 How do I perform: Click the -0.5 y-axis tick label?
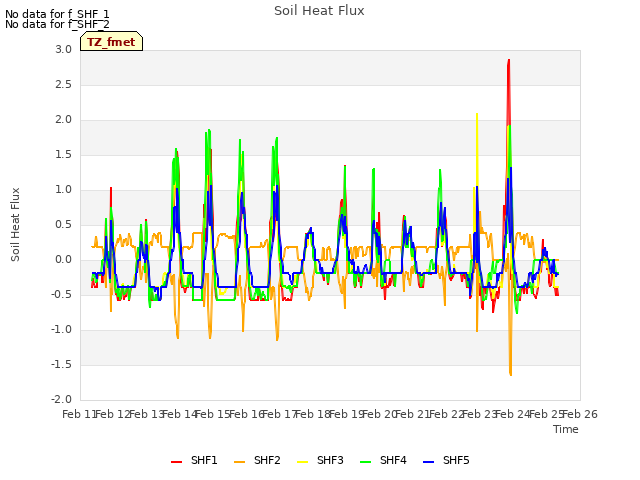click(62, 295)
